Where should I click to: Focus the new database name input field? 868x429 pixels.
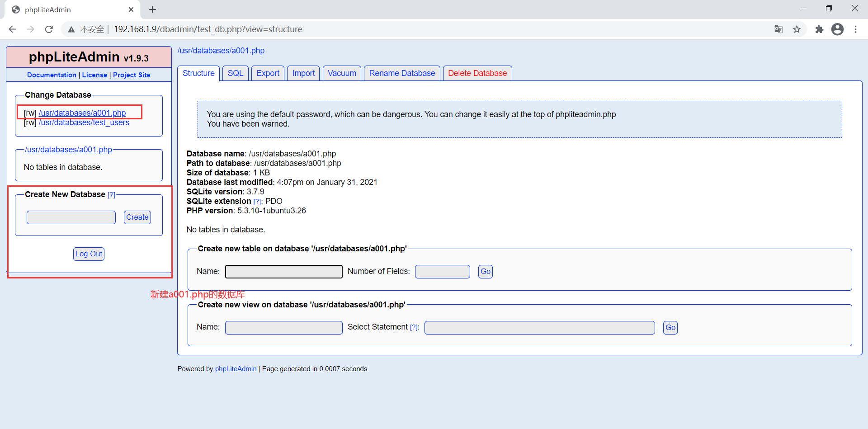pyautogui.click(x=71, y=217)
